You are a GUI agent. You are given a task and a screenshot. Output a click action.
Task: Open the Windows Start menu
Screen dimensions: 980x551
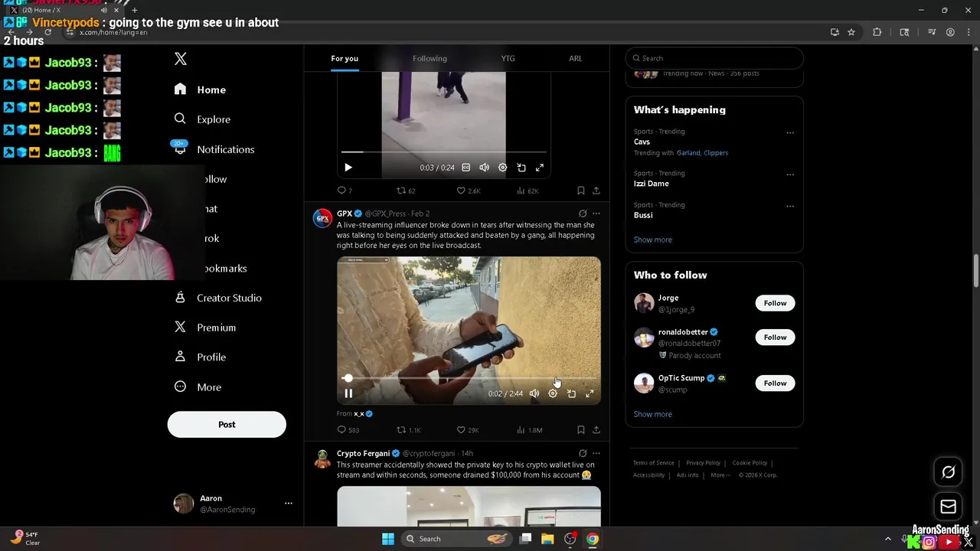[x=388, y=539]
